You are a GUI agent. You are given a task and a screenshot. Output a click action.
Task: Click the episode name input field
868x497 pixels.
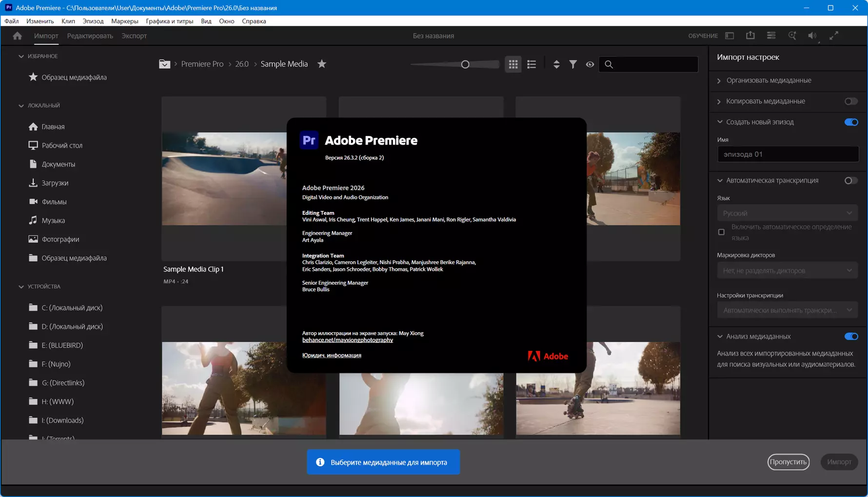tap(788, 154)
